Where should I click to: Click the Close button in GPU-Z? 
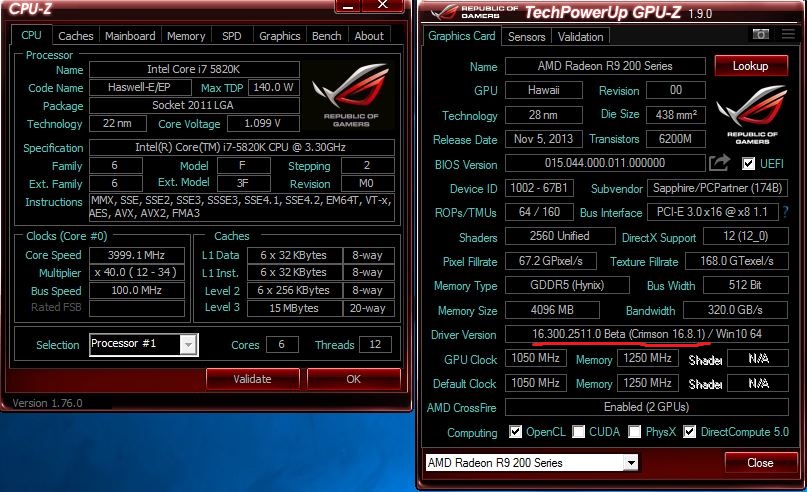[760, 463]
